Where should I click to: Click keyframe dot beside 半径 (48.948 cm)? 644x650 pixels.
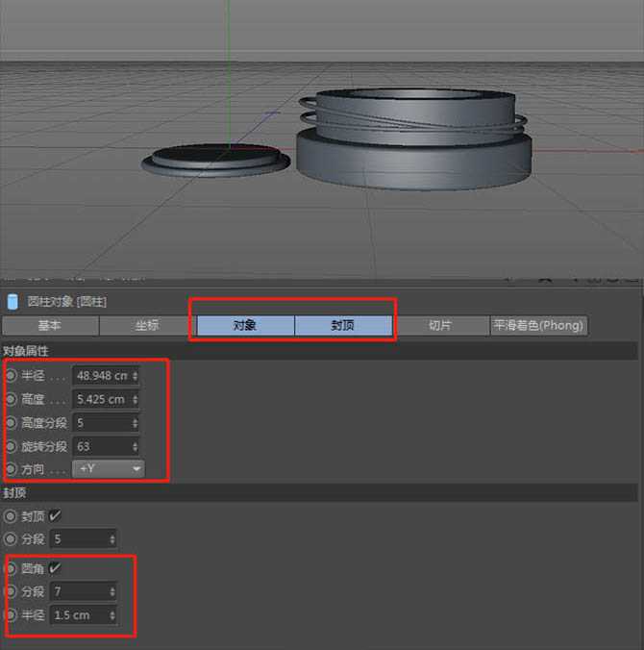click(12, 375)
